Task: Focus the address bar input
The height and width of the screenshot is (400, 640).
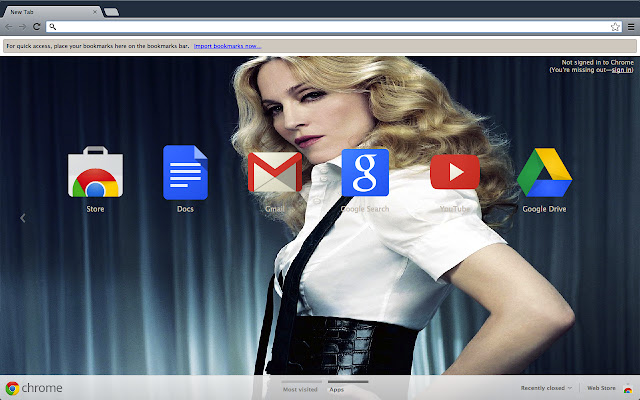Action: point(333,27)
